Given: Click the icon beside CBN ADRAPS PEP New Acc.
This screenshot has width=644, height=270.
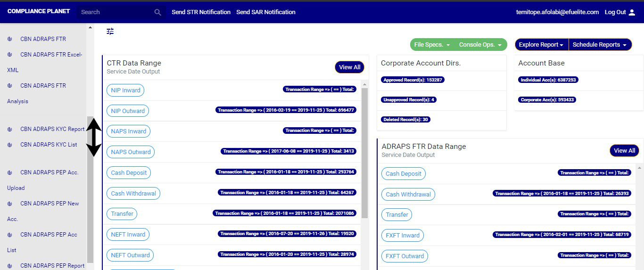Looking at the screenshot, I should pyautogui.click(x=10, y=204).
